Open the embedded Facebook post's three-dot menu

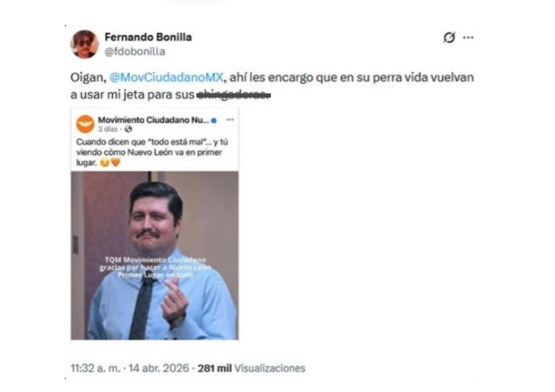click(x=230, y=120)
